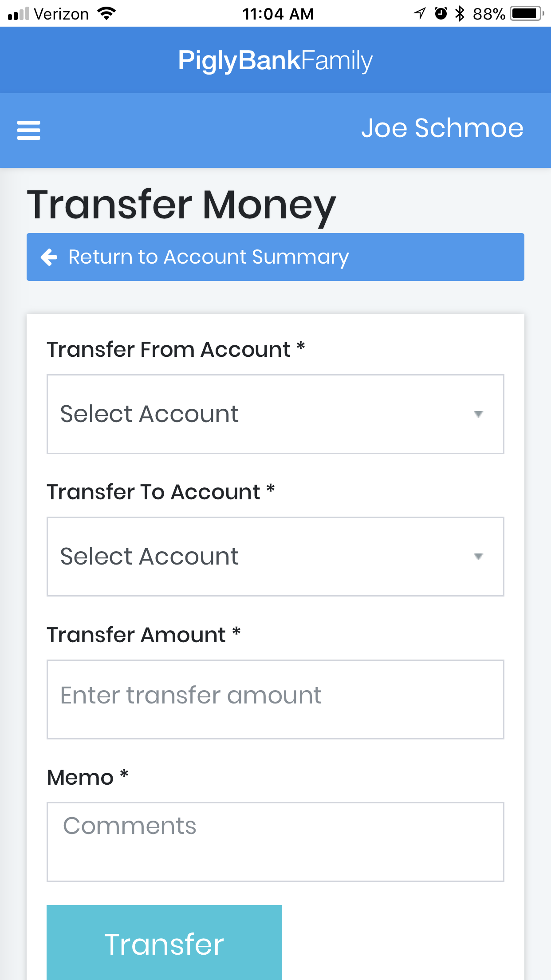Tap the Wi-Fi icon in status bar
This screenshot has width=551, height=980.
[x=106, y=14]
